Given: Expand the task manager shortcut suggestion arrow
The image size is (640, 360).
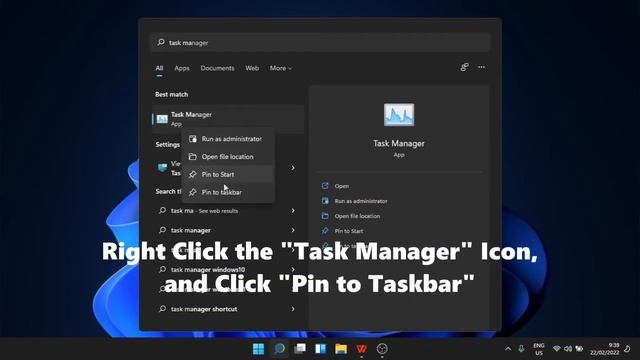Looking at the screenshot, I should (x=293, y=309).
